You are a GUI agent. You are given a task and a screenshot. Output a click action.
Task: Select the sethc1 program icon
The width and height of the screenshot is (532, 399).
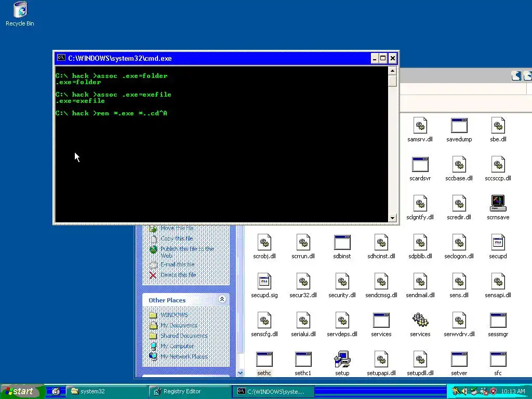point(303,360)
